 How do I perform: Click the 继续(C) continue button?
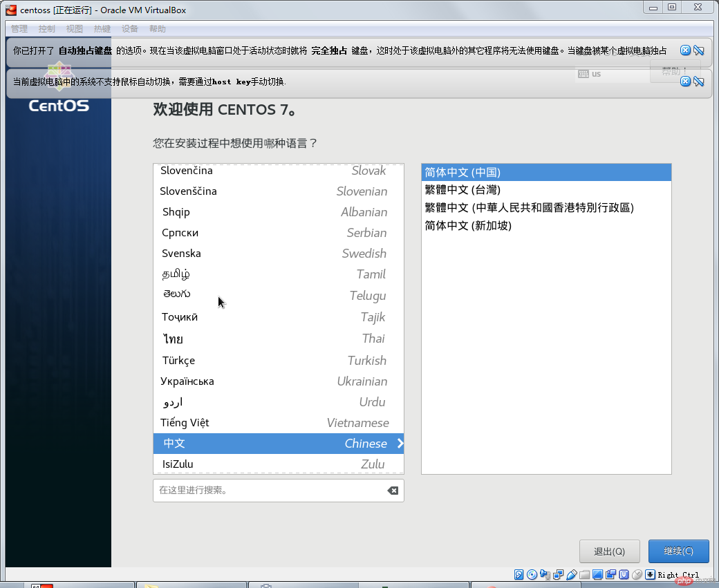679,551
